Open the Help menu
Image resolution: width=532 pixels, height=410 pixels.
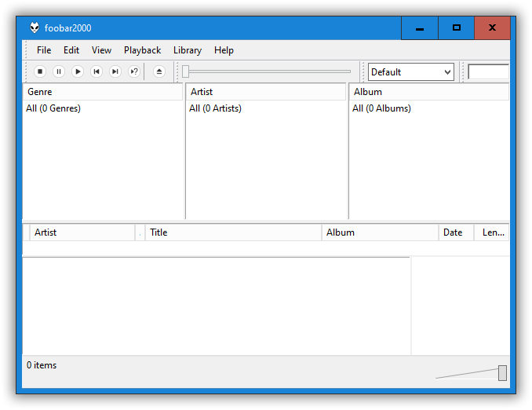pos(224,50)
